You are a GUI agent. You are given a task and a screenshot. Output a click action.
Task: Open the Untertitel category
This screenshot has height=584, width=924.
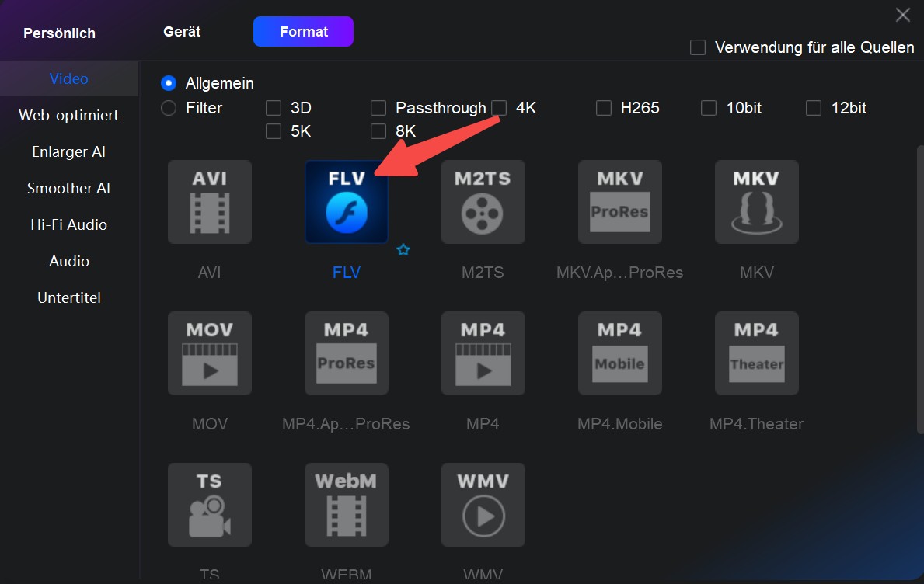coord(69,298)
